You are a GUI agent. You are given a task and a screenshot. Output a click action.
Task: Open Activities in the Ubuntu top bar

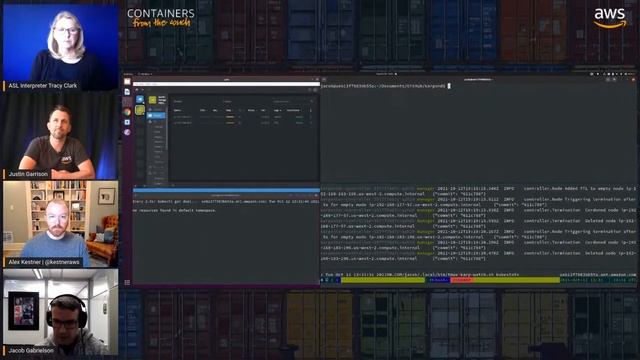[128, 74]
